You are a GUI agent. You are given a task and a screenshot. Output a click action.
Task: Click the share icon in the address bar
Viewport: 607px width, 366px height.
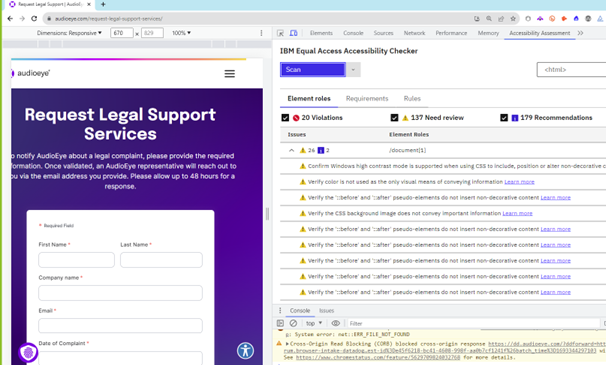(x=501, y=19)
